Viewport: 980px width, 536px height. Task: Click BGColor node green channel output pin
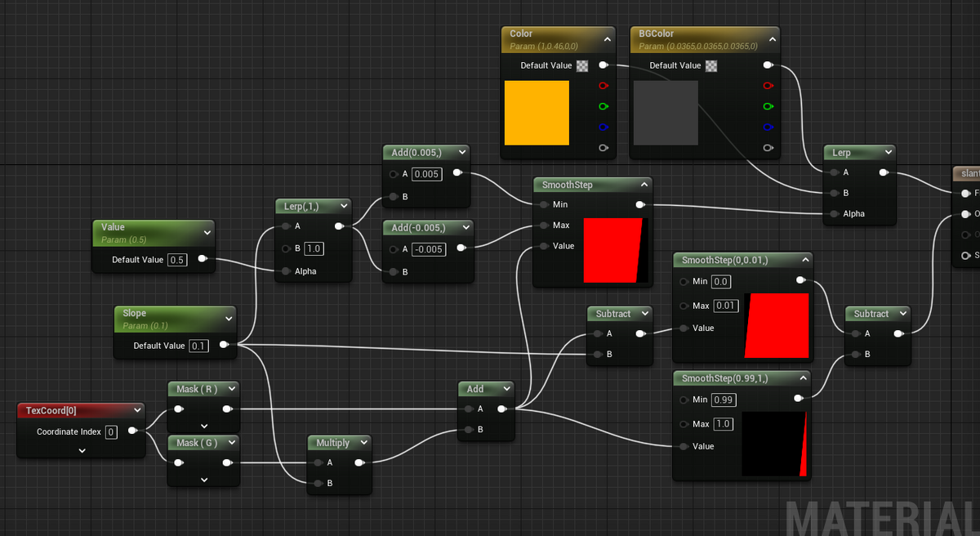click(x=767, y=106)
